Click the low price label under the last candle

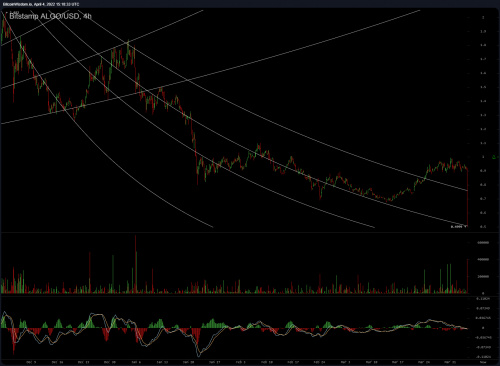pyautogui.click(x=459, y=227)
